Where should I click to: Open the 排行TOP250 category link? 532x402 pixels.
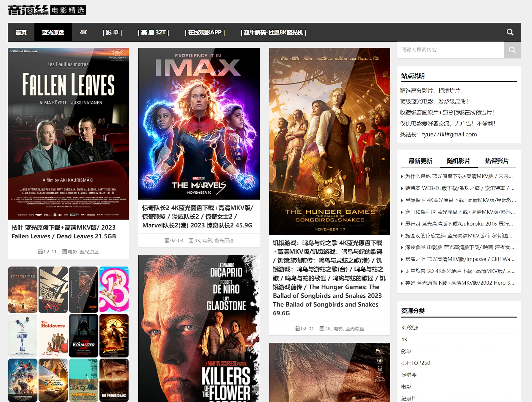coord(416,363)
